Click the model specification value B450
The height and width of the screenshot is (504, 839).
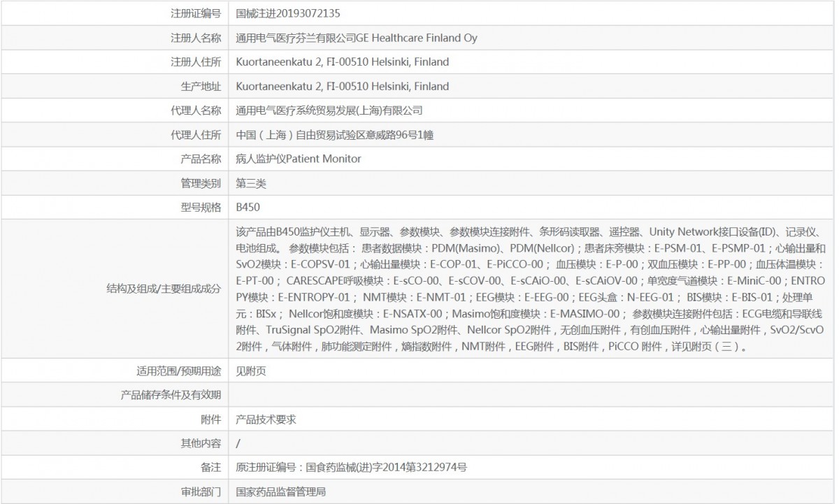coord(248,208)
